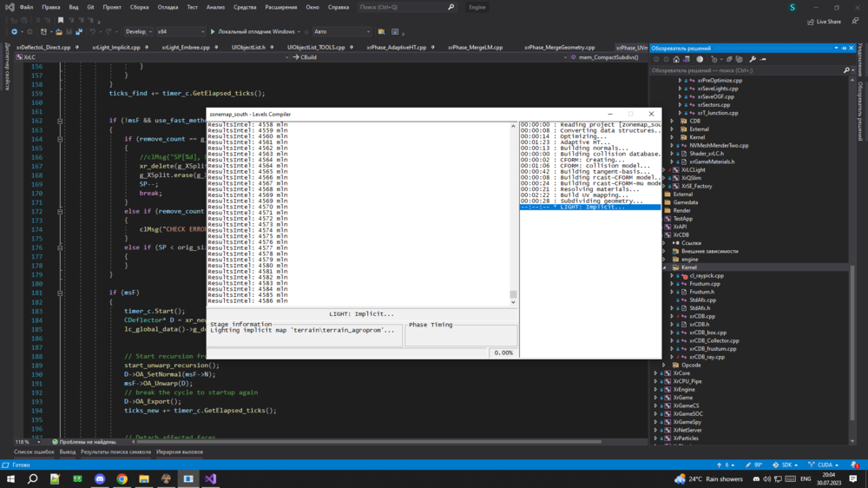
Task: Click the Live Share icon
Action: 812,22
